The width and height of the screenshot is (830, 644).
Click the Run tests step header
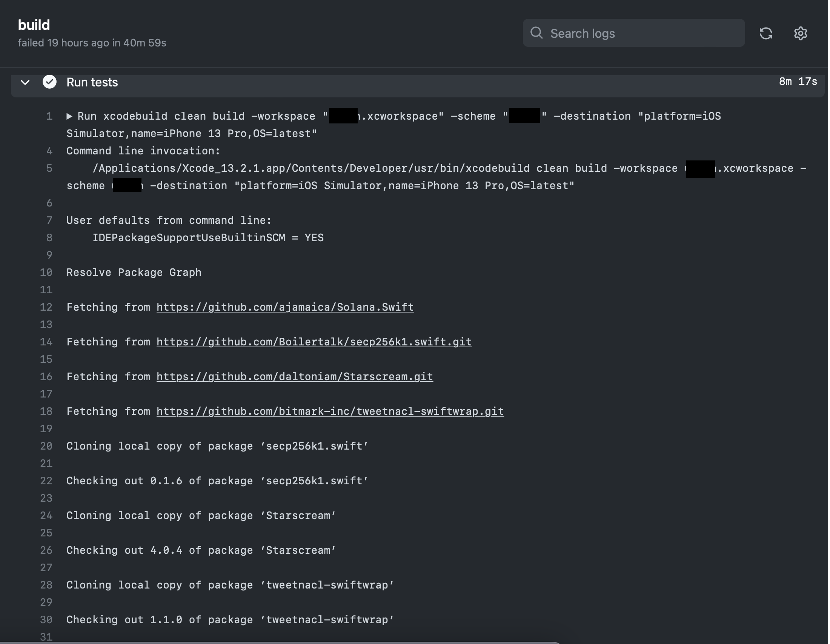tap(92, 83)
